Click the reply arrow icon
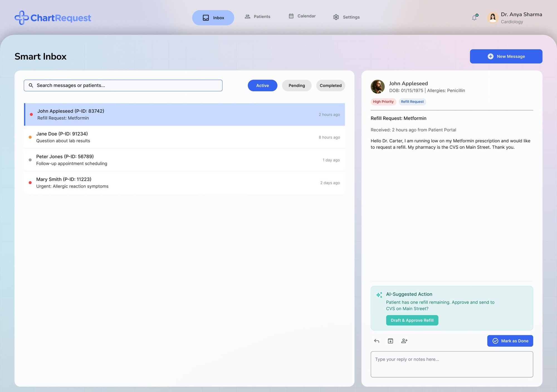This screenshot has width=557, height=392. (x=377, y=341)
